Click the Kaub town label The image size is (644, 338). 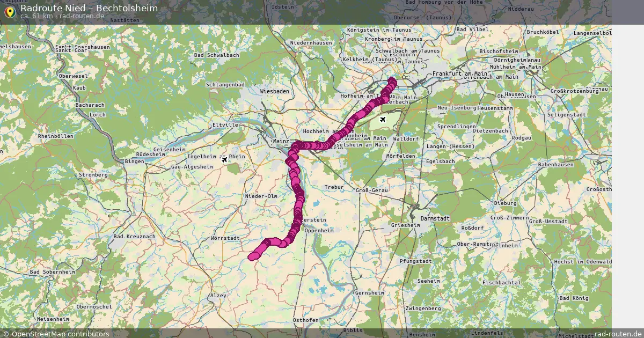click(79, 87)
